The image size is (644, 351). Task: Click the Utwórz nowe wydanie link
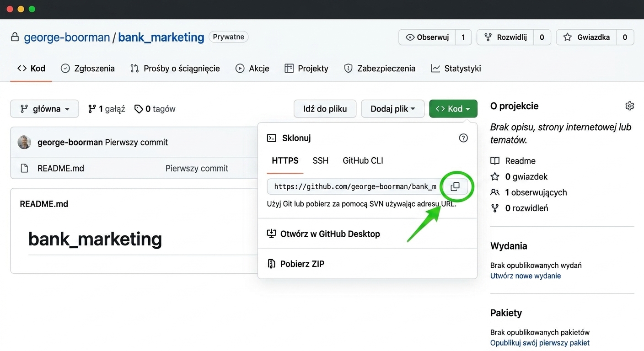[x=526, y=276]
